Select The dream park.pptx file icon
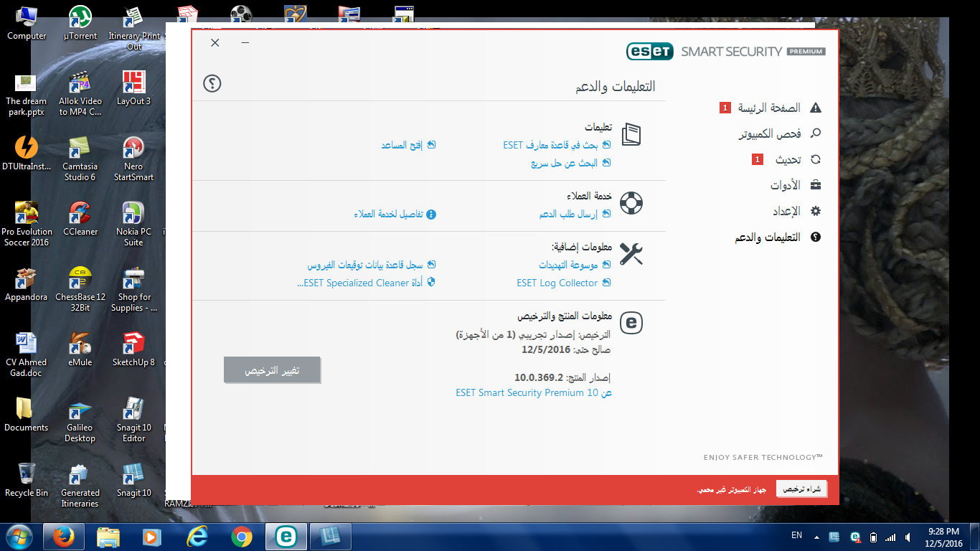Screen dimensions: 980x551 click(27, 93)
